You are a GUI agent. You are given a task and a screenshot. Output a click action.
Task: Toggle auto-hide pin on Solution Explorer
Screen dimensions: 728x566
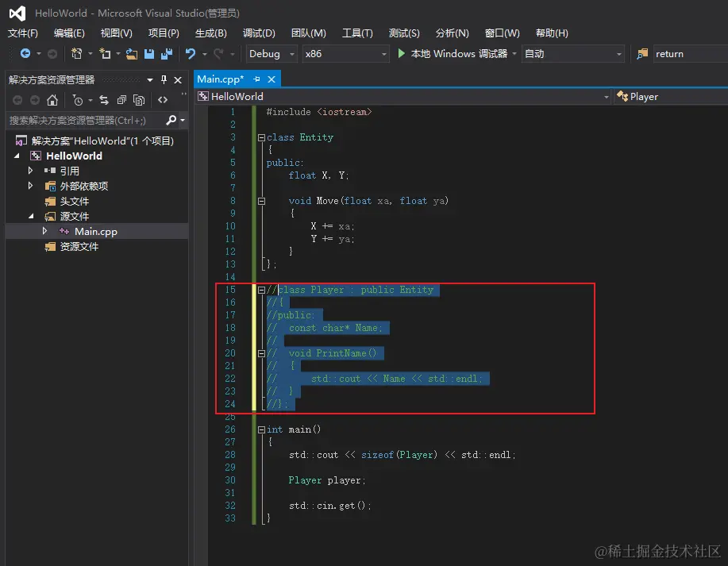[x=164, y=80]
